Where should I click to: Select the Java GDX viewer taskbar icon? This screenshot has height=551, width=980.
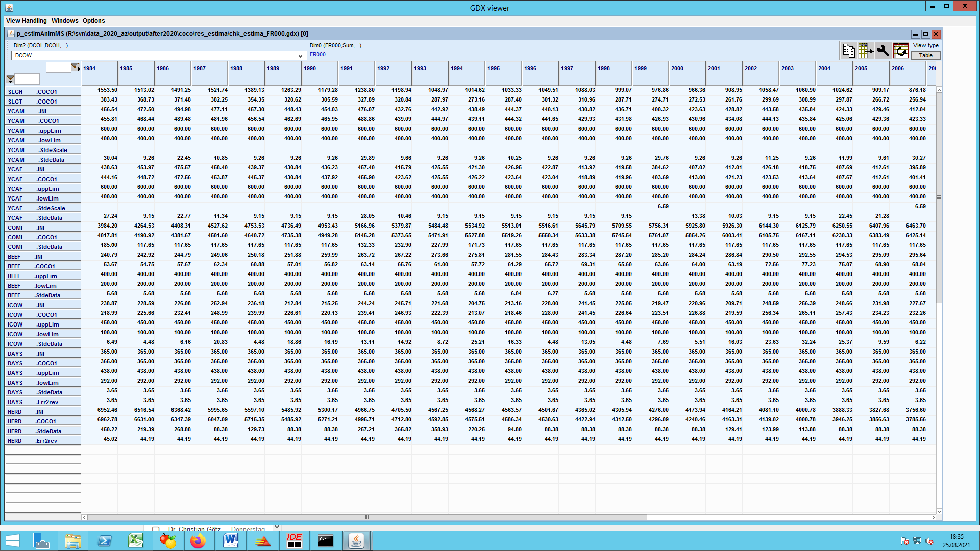pos(357,541)
